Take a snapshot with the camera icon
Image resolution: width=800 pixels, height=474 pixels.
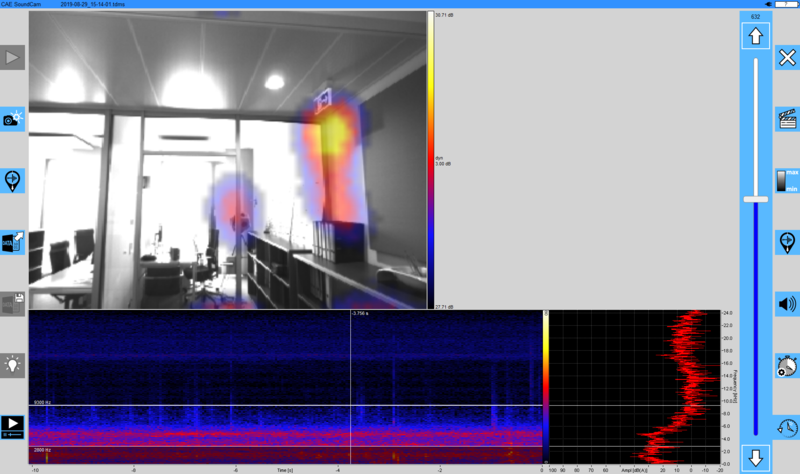click(x=12, y=119)
